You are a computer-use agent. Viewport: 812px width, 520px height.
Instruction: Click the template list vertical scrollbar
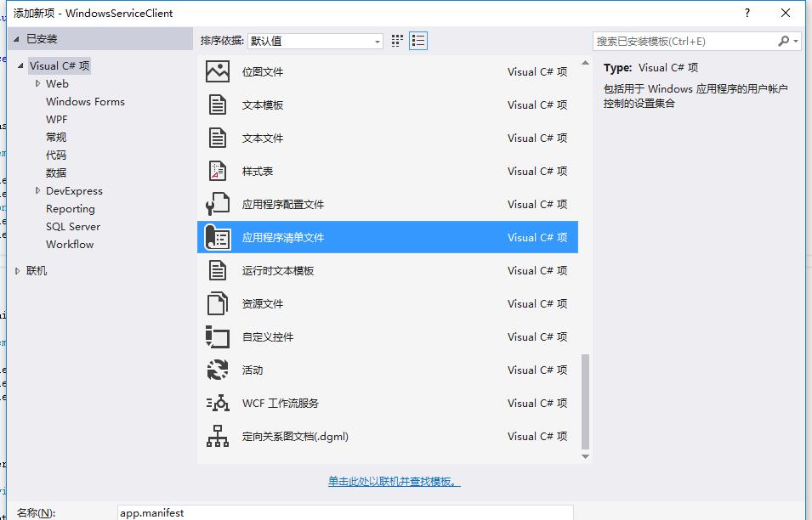[585, 399]
